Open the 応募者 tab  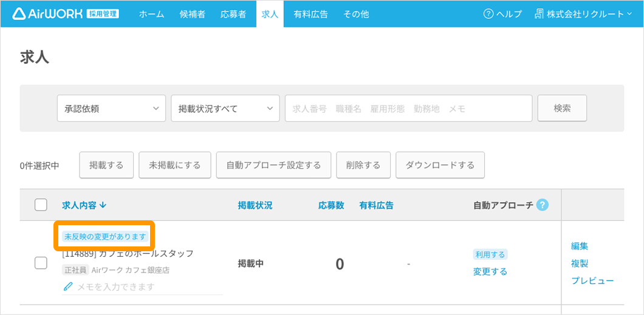[x=233, y=14]
